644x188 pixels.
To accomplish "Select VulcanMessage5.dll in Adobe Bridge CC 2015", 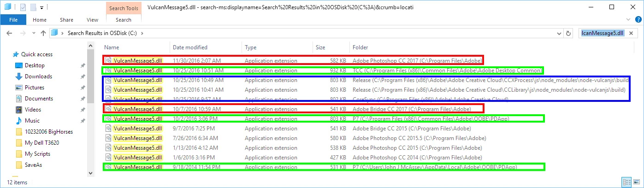I will pos(138,129).
